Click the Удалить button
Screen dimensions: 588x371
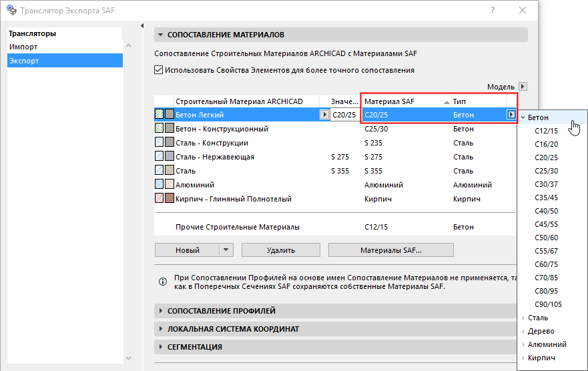pos(281,250)
